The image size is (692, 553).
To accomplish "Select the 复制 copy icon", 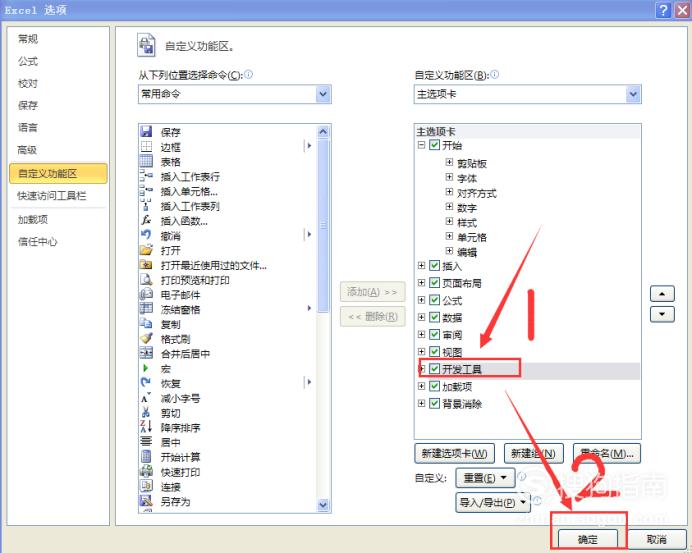I will [146, 324].
